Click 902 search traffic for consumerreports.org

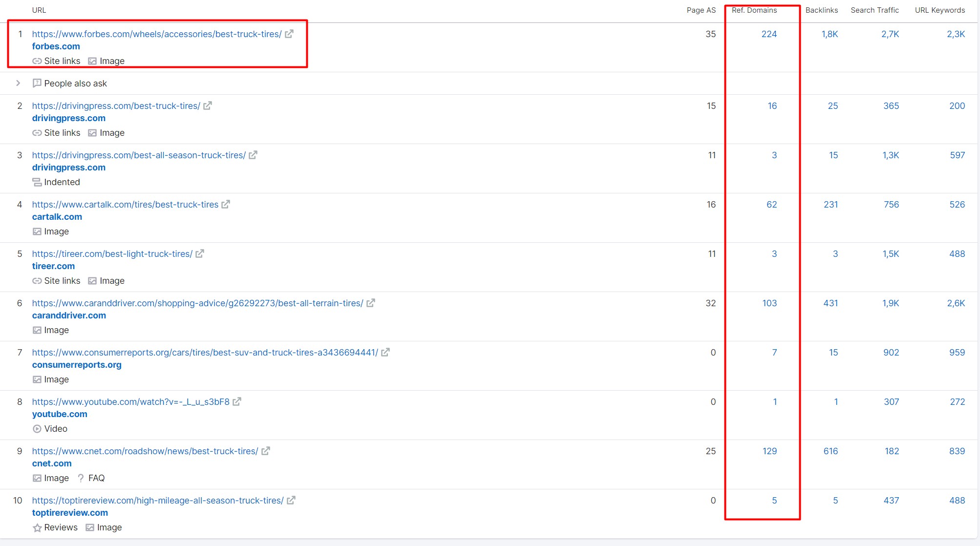pyautogui.click(x=891, y=352)
